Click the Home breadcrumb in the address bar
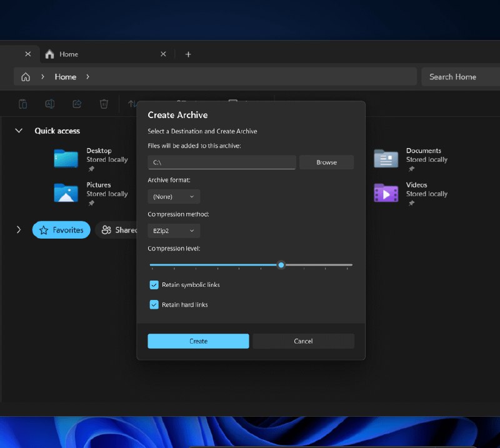Image resolution: width=500 pixels, height=448 pixels. coord(66,77)
